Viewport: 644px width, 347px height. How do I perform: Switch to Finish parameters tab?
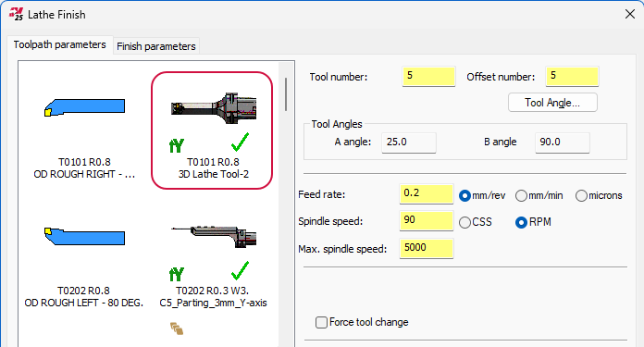[x=156, y=46]
